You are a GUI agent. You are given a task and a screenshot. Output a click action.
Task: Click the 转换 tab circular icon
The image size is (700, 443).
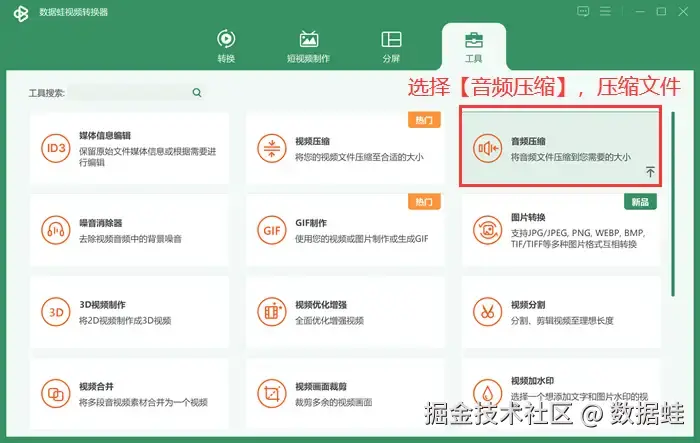point(226,39)
